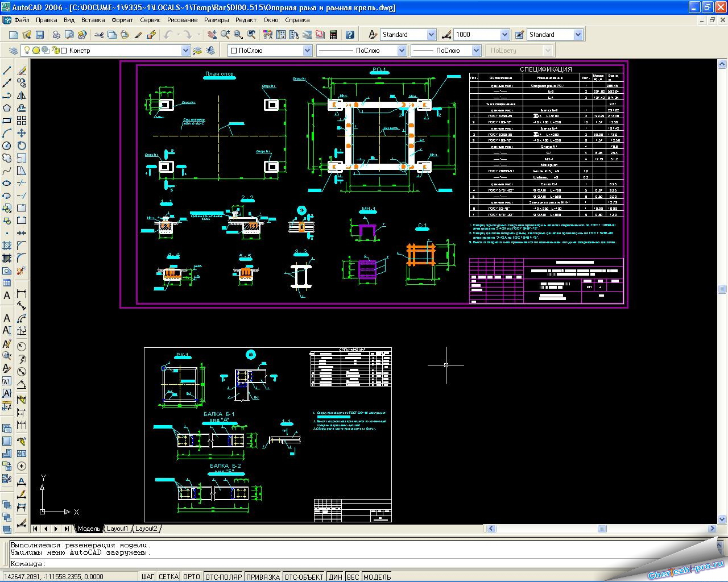Toggle СЕТКА grid display

tap(168, 576)
